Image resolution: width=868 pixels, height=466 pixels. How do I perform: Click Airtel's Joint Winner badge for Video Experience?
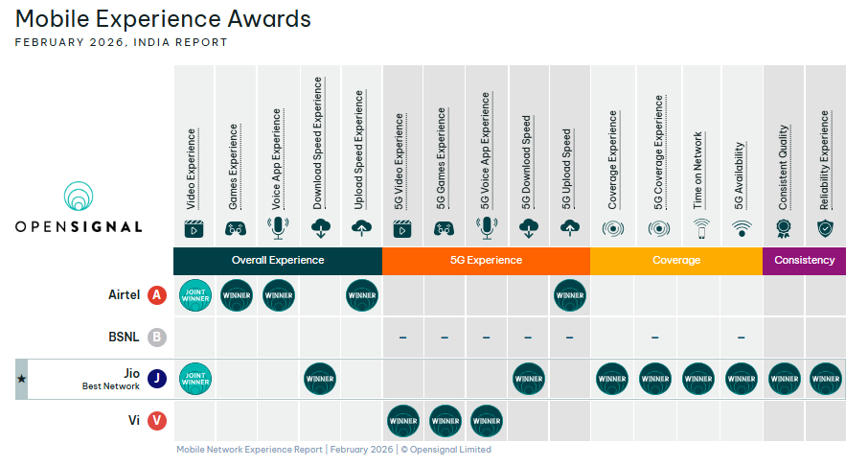coord(195,295)
